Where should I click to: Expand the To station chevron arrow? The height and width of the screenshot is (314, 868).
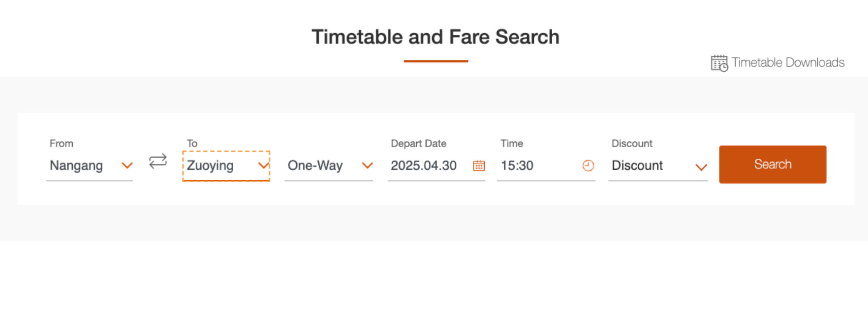point(264,166)
